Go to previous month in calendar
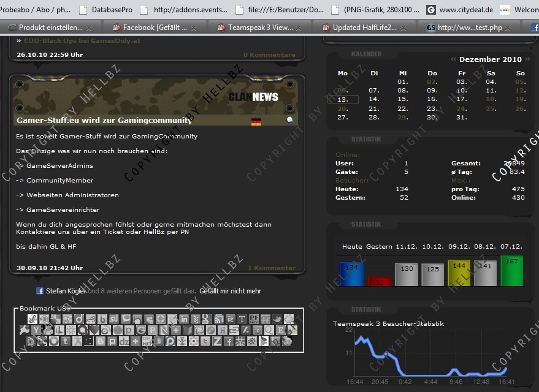The image size is (539, 392). (453, 59)
